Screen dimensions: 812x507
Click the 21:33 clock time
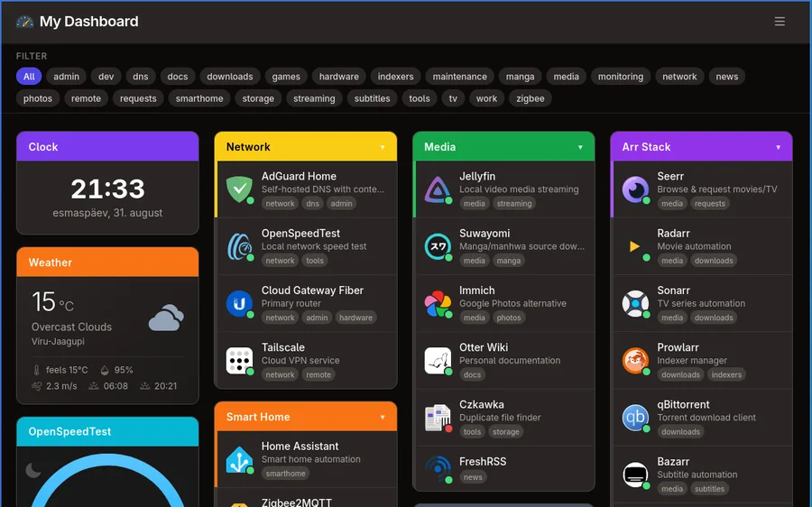click(107, 189)
